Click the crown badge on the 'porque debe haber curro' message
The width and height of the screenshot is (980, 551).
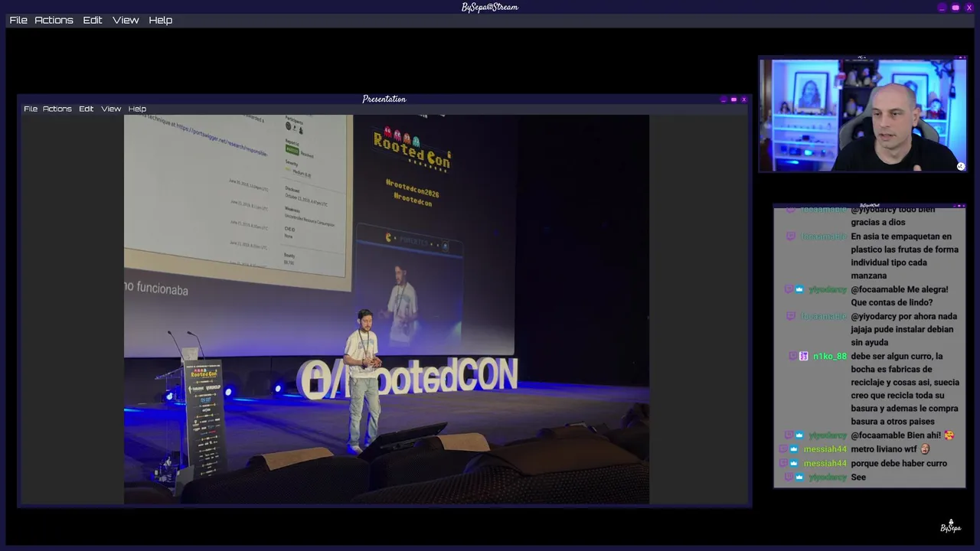[x=794, y=463]
